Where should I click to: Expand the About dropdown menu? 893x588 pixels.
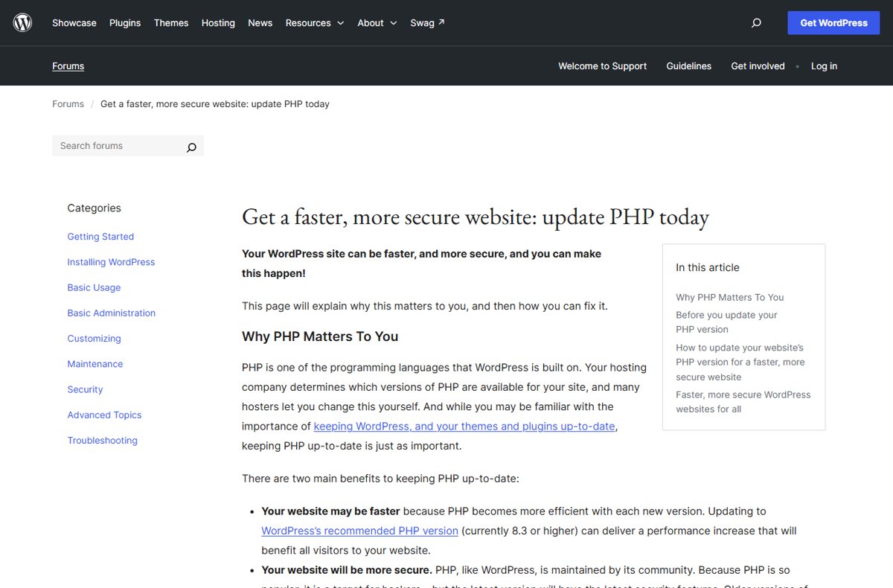(x=377, y=23)
